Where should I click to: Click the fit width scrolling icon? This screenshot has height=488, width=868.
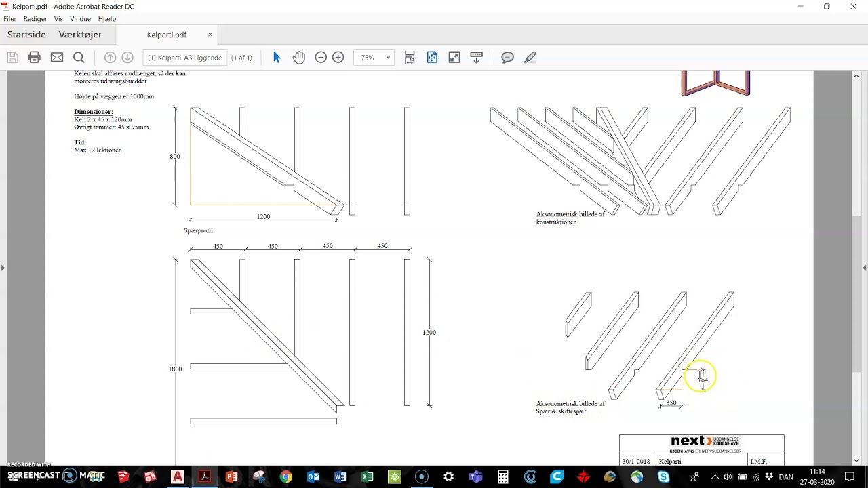coord(410,58)
